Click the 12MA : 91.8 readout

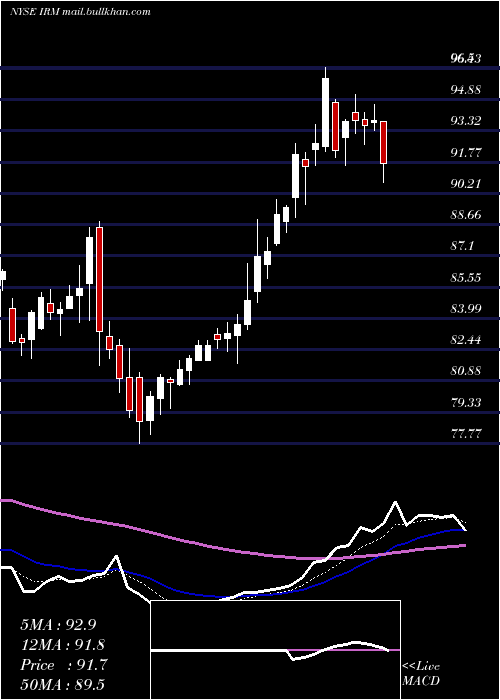(x=62, y=645)
